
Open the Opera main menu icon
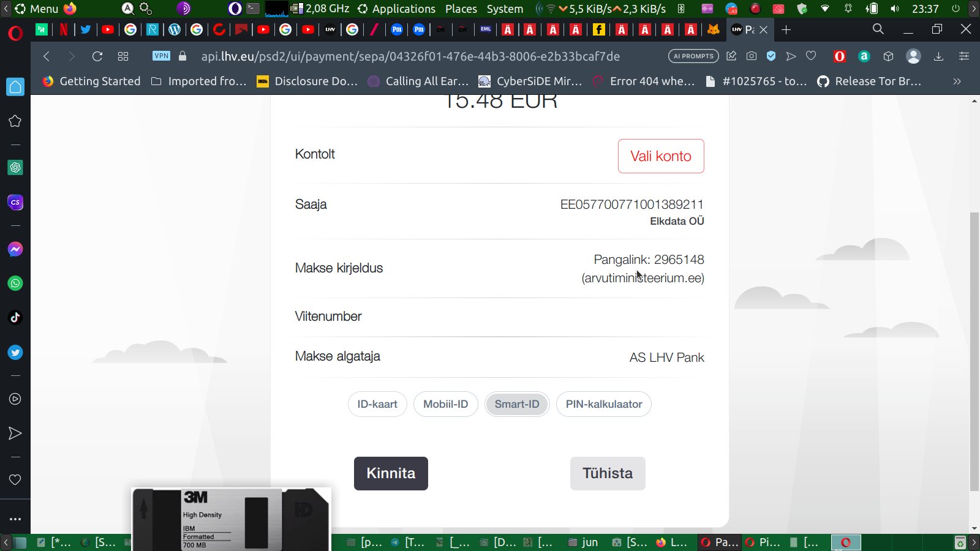tap(15, 32)
